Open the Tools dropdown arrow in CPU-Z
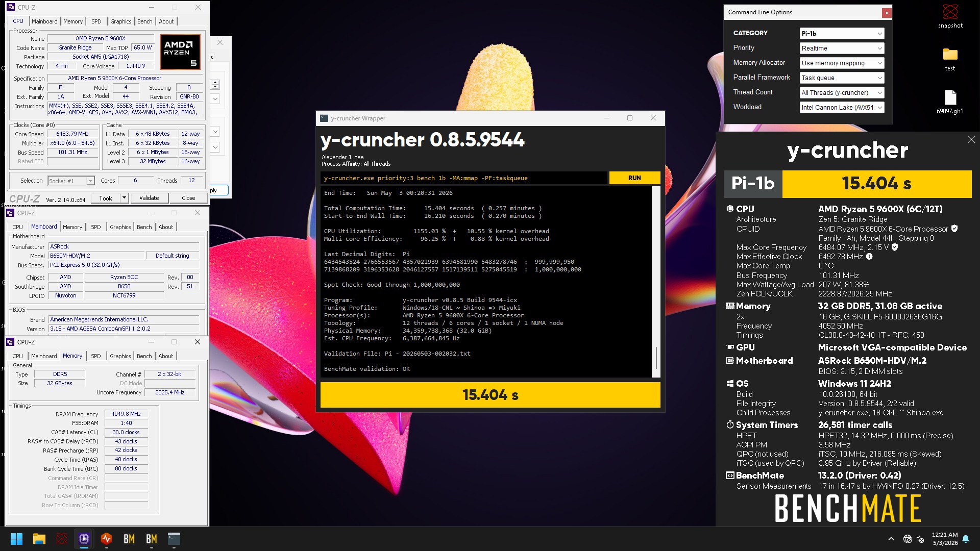This screenshot has width=980, height=551. (124, 198)
